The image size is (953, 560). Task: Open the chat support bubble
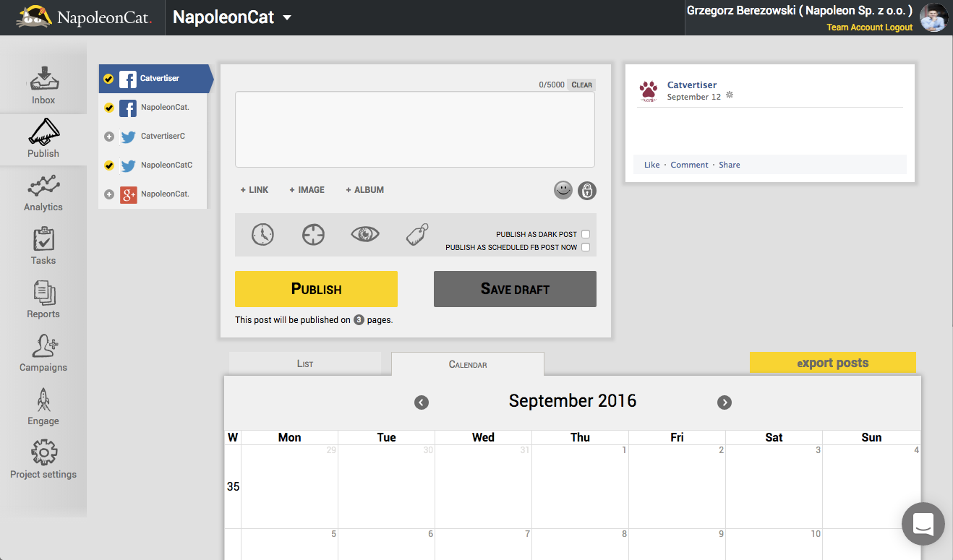pyautogui.click(x=923, y=524)
